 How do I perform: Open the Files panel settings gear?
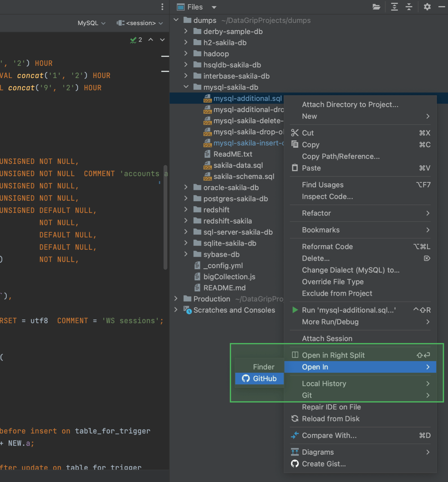pyautogui.click(x=427, y=7)
